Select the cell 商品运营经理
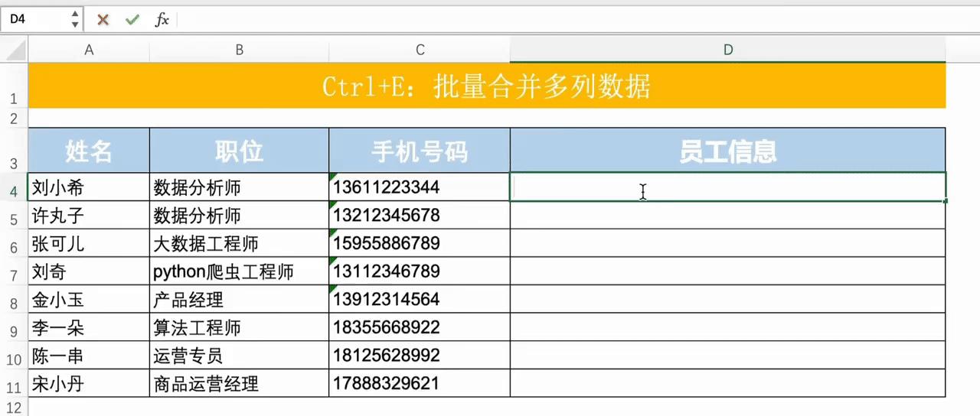 [240, 383]
